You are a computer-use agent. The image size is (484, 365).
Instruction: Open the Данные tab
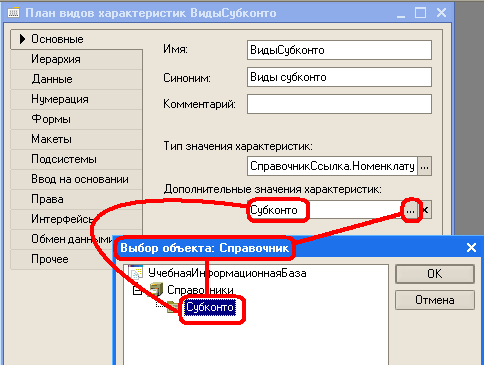(77, 79)
